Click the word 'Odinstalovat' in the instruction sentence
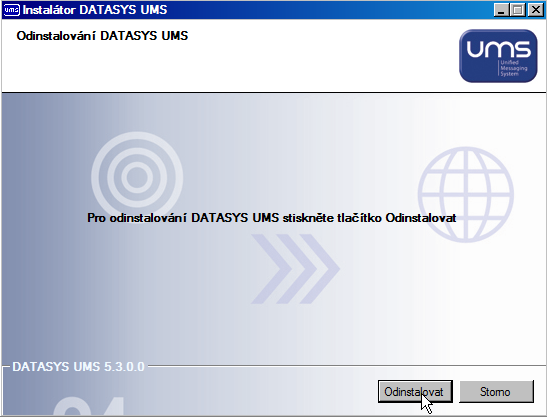547x417 pixels. click(421, 218)
